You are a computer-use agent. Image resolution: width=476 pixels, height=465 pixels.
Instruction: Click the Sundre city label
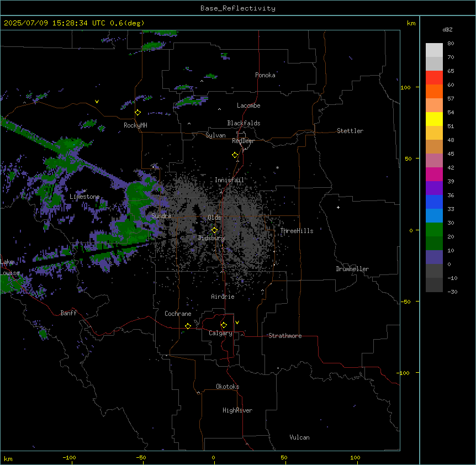pyautogui.click(x=161, y=216)
